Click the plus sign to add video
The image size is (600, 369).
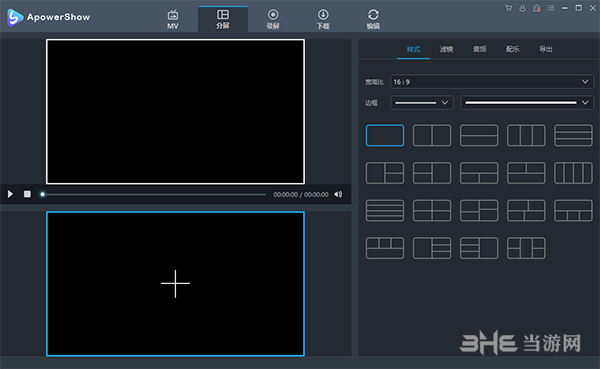click(x=175, y=284)
